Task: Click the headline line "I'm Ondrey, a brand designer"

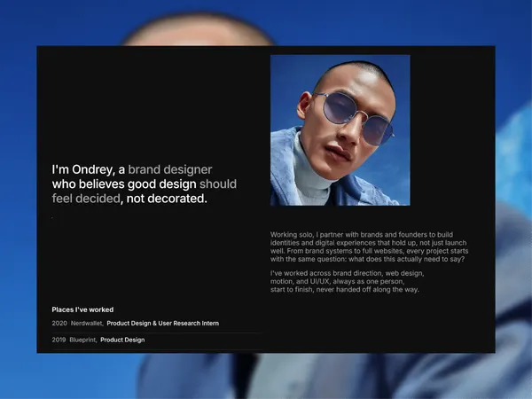Action: click(x=132, y=169)
